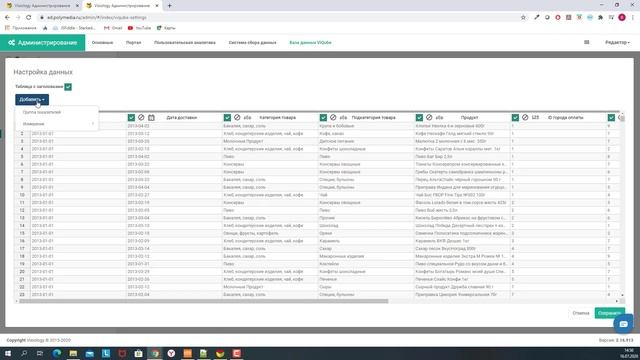Open the YouTube bookmark
640x360 pixels.
pyautogui.click(x=139, y=28)
